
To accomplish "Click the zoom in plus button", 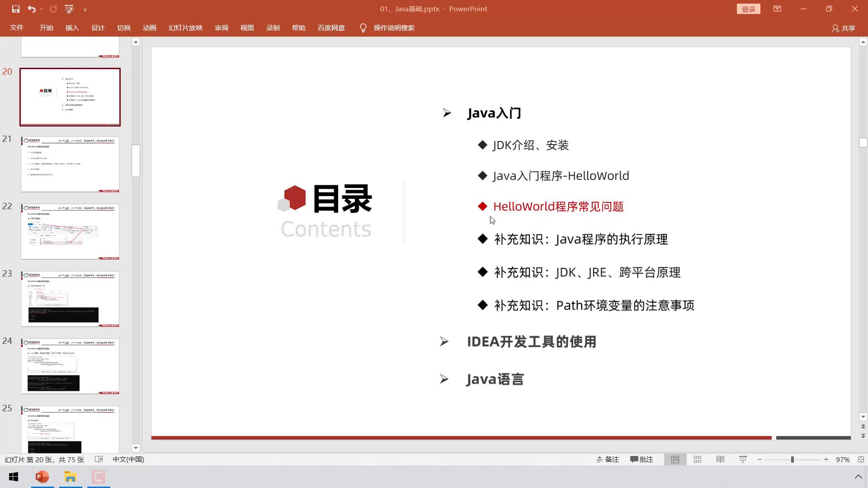I will 826,460.
